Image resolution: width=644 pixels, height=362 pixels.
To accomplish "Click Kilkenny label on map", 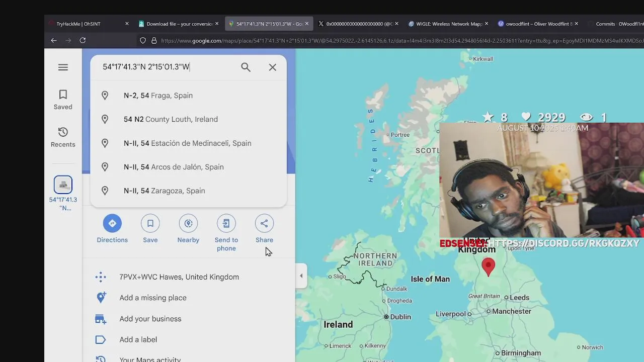I will 375,346.
